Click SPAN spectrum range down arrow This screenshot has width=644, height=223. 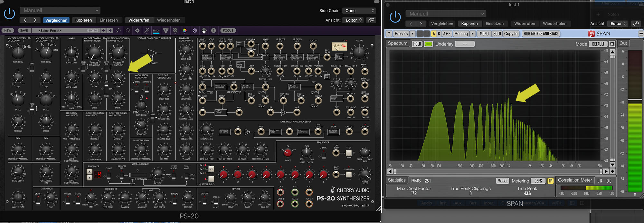612,165
